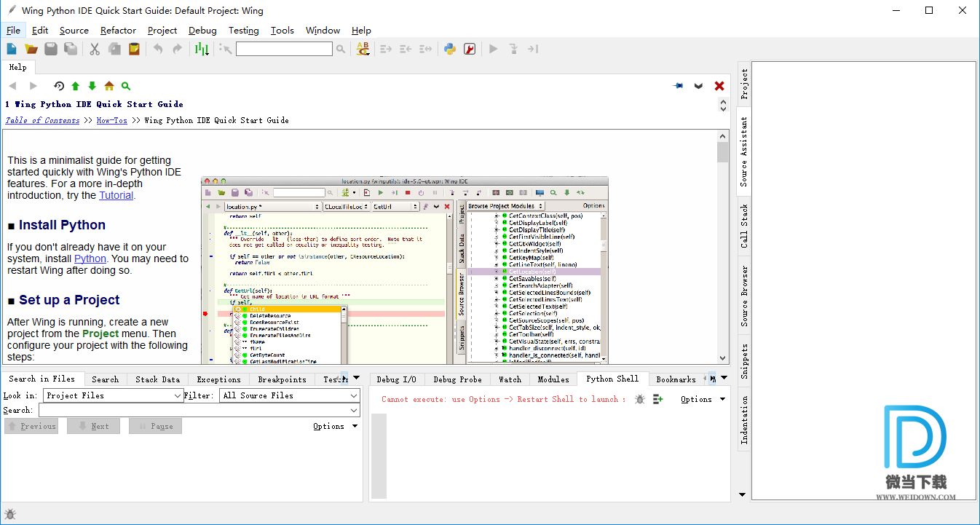Switch to the Debug Probe tab
Image resolution: width=980 pixels, height=525 pixels.
(457, 379)
